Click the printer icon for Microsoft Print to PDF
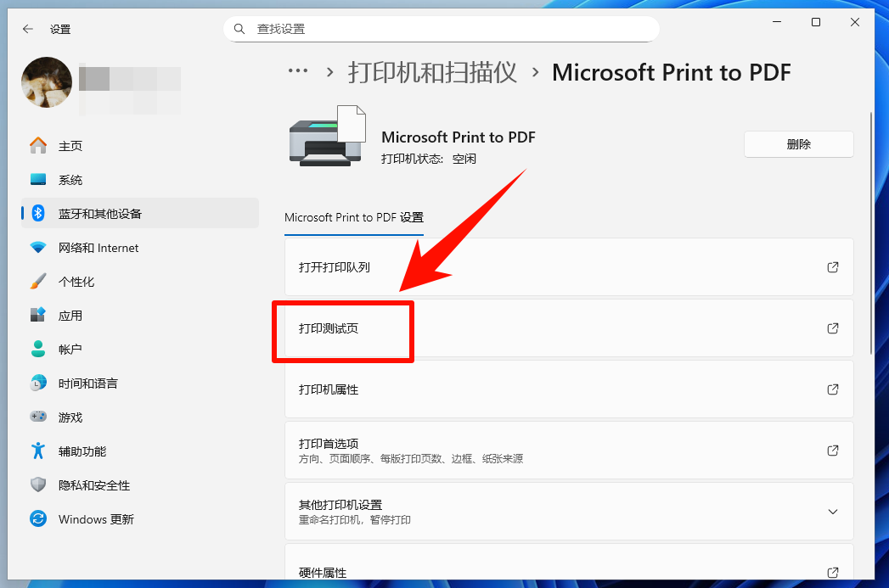 point(327,136)
